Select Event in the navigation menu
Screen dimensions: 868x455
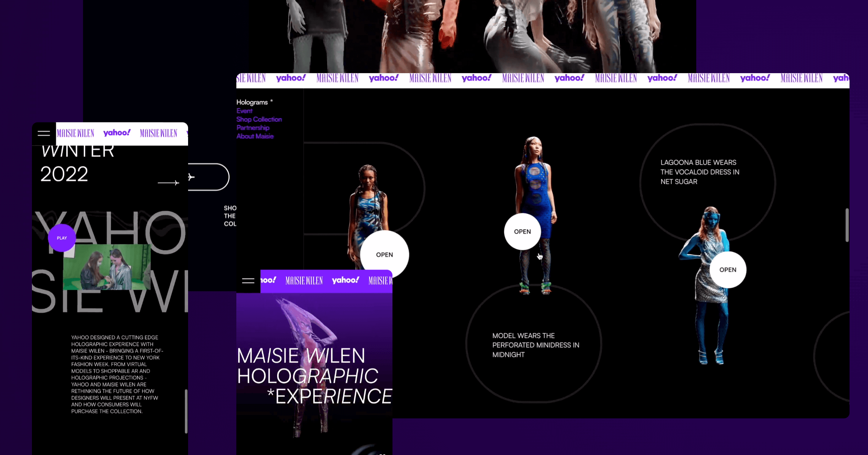244,110
